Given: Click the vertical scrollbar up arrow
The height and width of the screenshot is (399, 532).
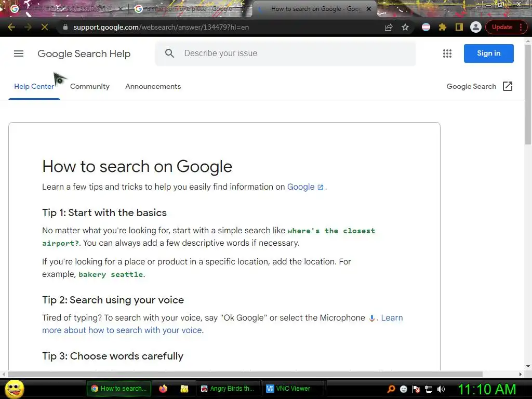Looking at the screenshot, I should [x=528, y=41].
